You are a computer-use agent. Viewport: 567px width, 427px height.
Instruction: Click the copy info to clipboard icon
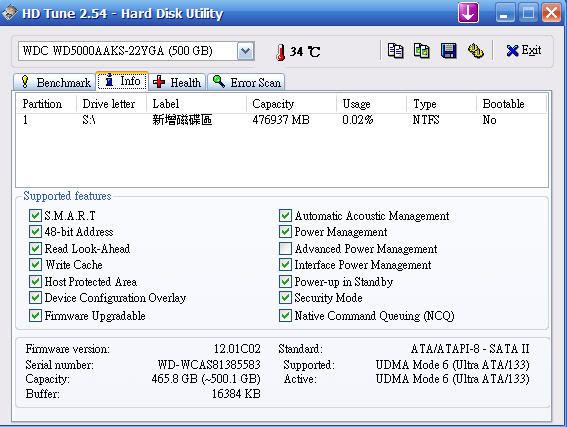[395, 51]
